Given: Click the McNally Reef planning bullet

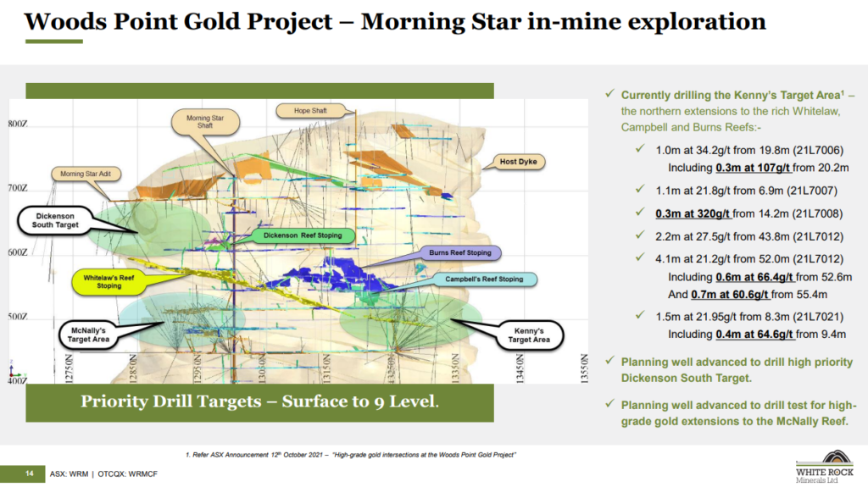Looking at the screenshot, I should point(739,413).
